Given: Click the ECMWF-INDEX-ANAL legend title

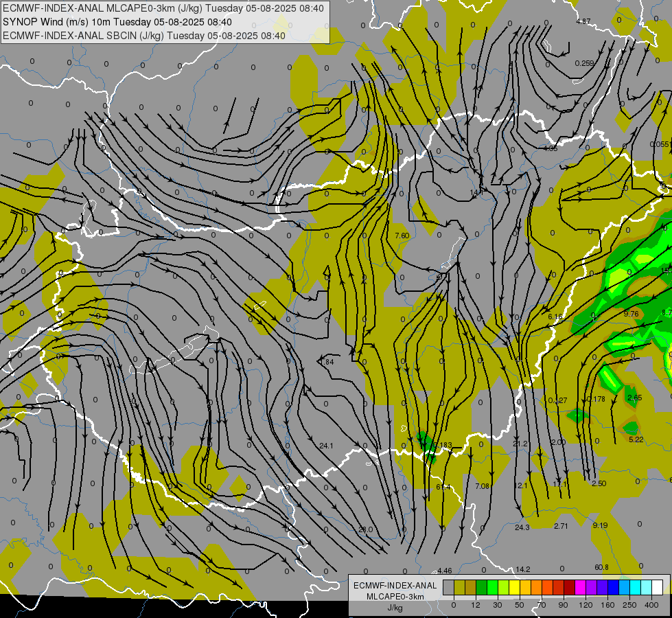Looking at the screenshot, I should [395, 586].
